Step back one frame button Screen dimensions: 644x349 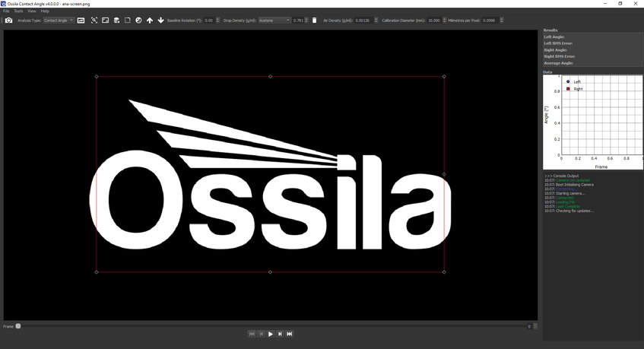(x=262, y=334)
